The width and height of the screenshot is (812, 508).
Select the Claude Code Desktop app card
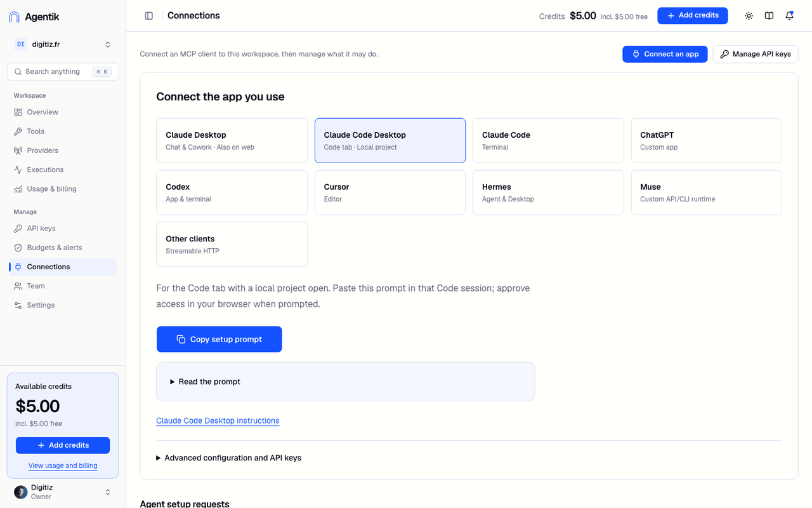390,140
